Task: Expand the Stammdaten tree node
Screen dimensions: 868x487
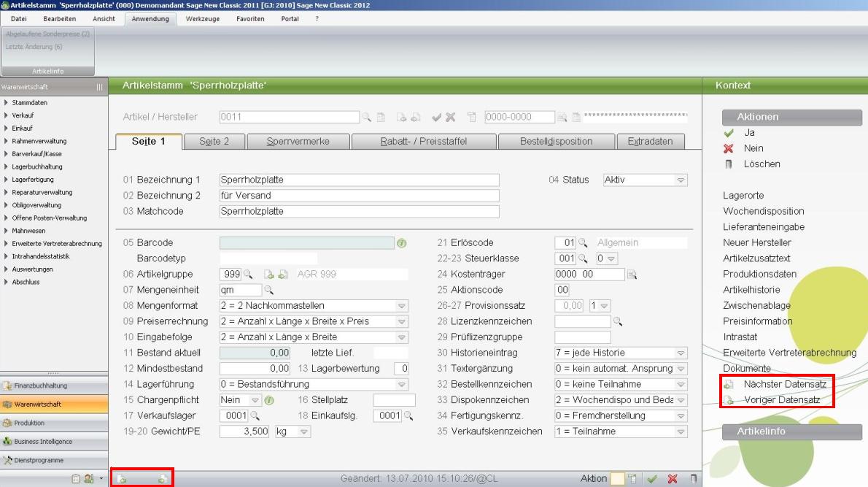Action: [x=6, y=102]
